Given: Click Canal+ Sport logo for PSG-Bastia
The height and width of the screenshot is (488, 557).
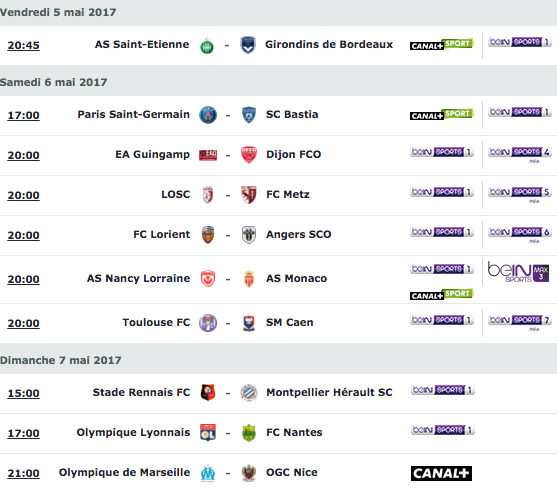Looking at the screenshot, I should tap(442, 114).
